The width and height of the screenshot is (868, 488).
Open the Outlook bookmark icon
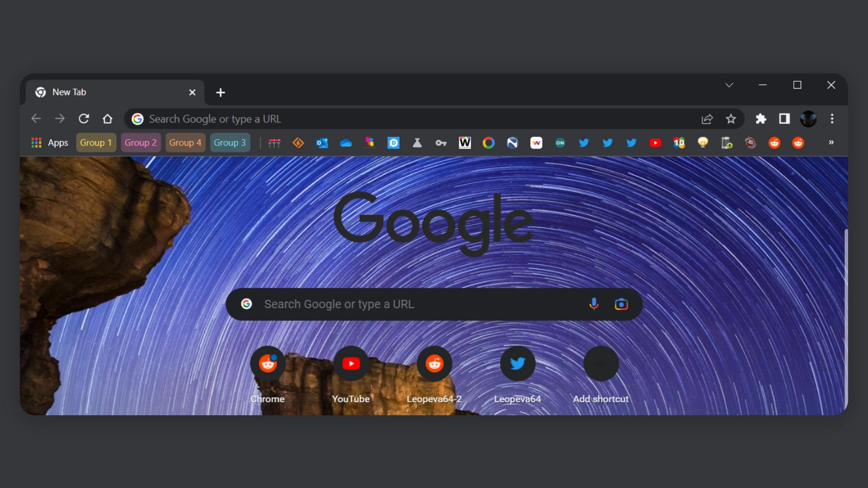tap(322, 143)
